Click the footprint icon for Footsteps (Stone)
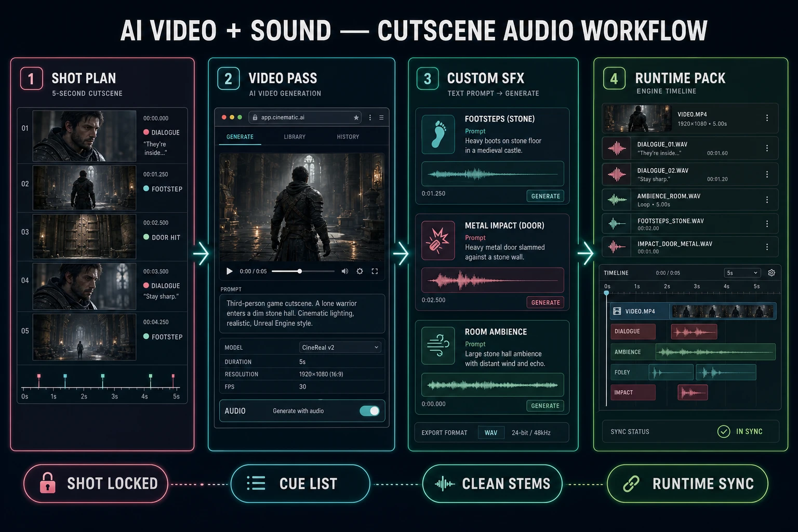The width and height of the screenshot is (798, 532). pos(438,135)
